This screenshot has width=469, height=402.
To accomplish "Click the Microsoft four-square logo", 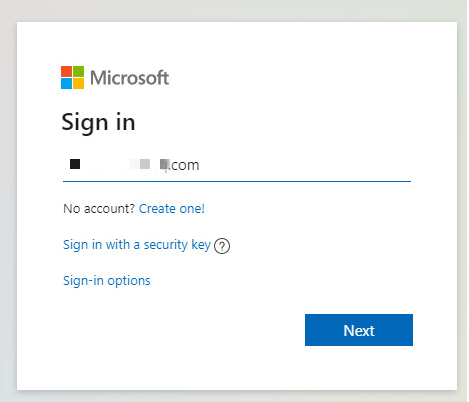I will point(72,78).
